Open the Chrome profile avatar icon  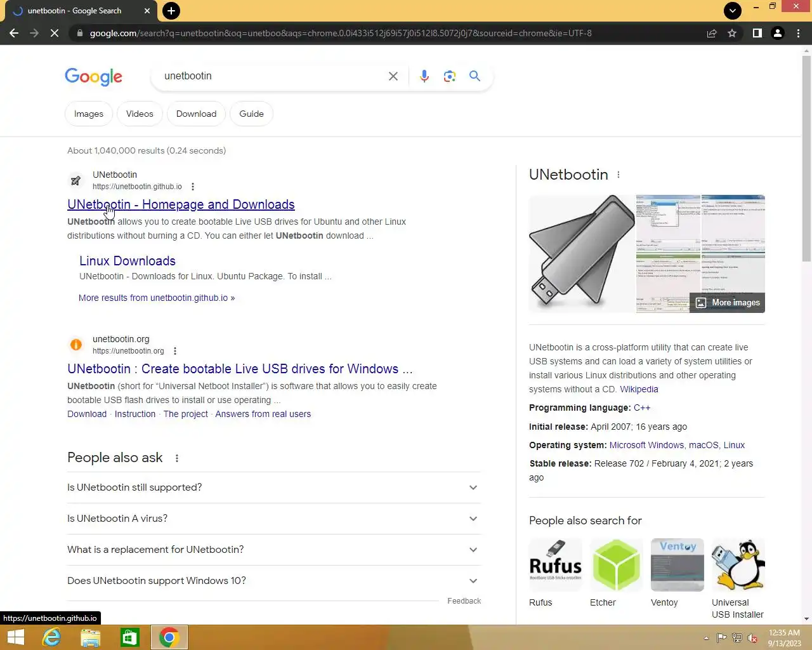(x=778, y=33)
